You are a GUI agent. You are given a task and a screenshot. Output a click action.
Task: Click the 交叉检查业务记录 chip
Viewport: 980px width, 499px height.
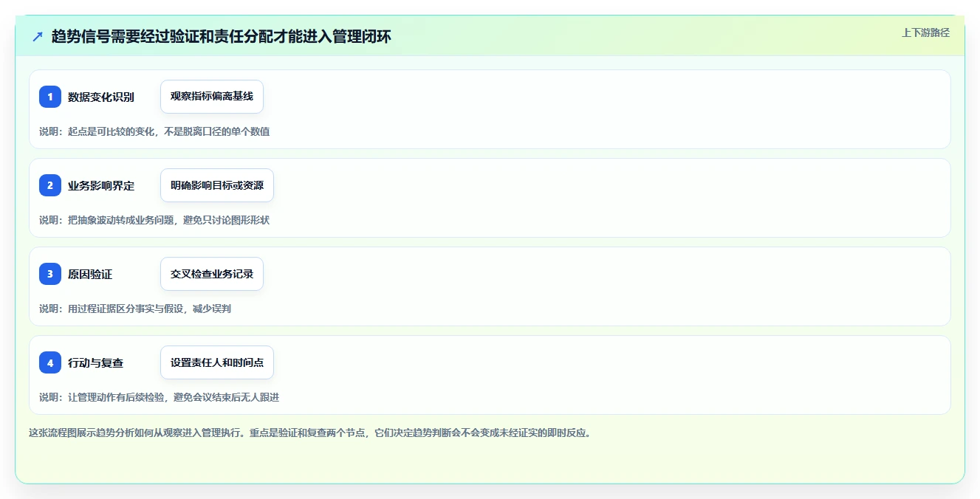(212, 274)
